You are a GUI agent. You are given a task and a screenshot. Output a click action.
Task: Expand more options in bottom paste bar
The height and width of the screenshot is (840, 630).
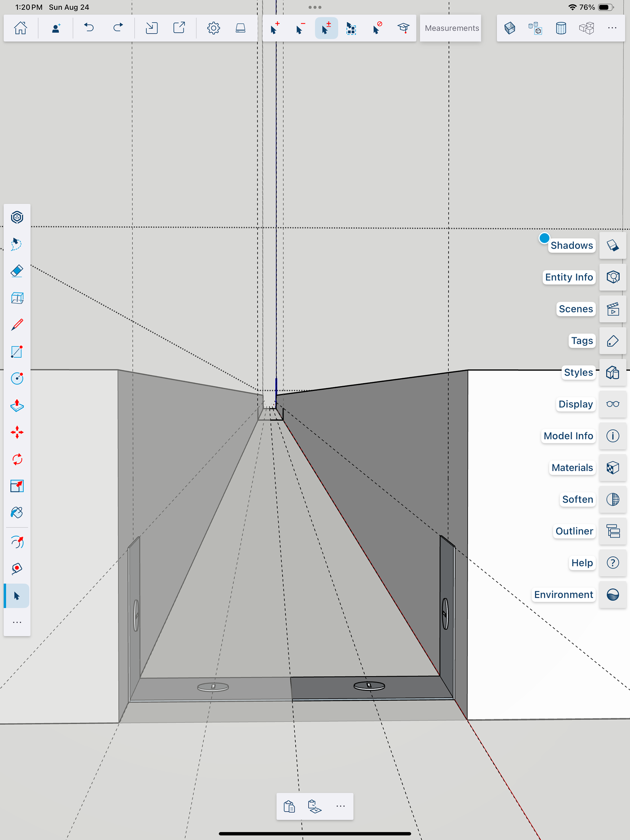(340, 806)
